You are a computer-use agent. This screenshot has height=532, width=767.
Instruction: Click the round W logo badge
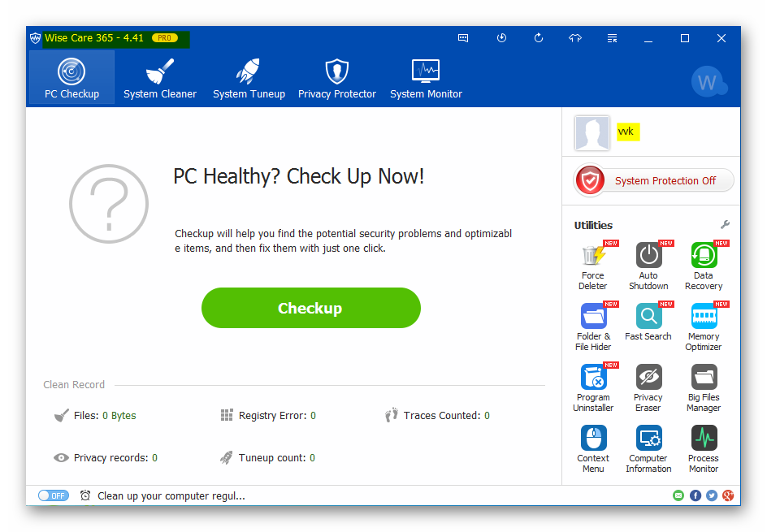coord(708,82)
